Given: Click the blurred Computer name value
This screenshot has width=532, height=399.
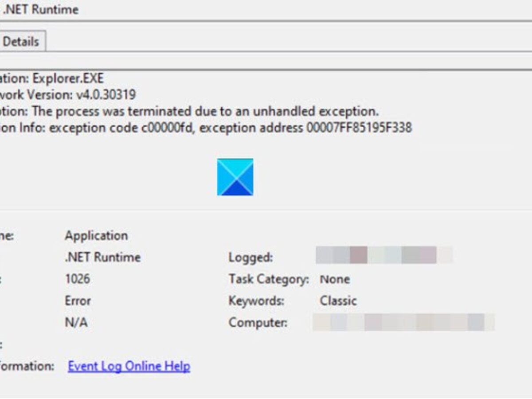Looking at the screenshot, I should (x=403, y=322).
